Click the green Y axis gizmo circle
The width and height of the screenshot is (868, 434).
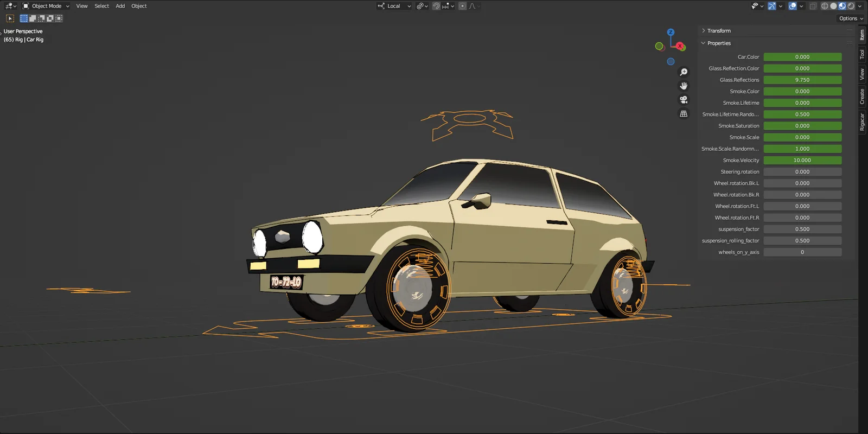coord(659,46)
